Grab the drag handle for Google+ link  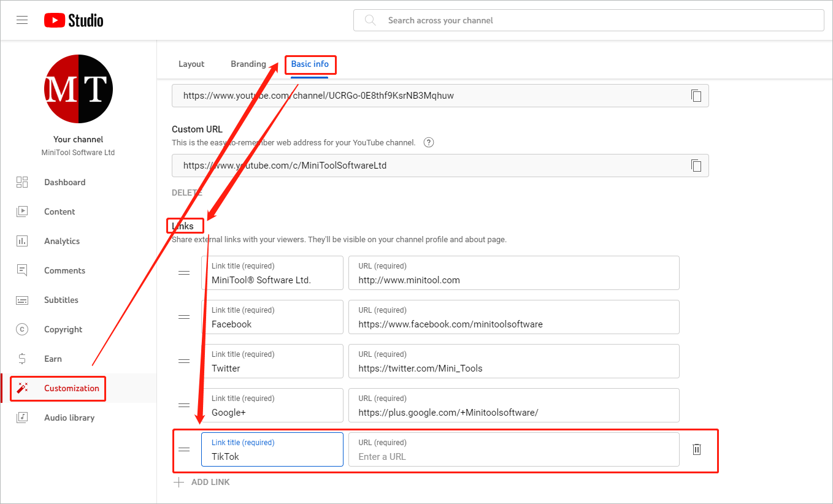click(x=184, y=405)
